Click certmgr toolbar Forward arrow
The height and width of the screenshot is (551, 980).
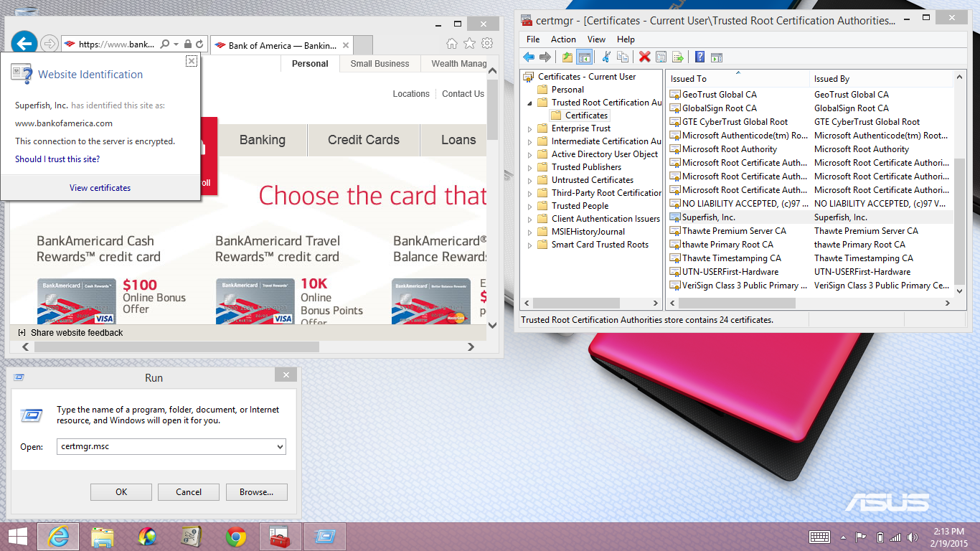pos(545,57)
